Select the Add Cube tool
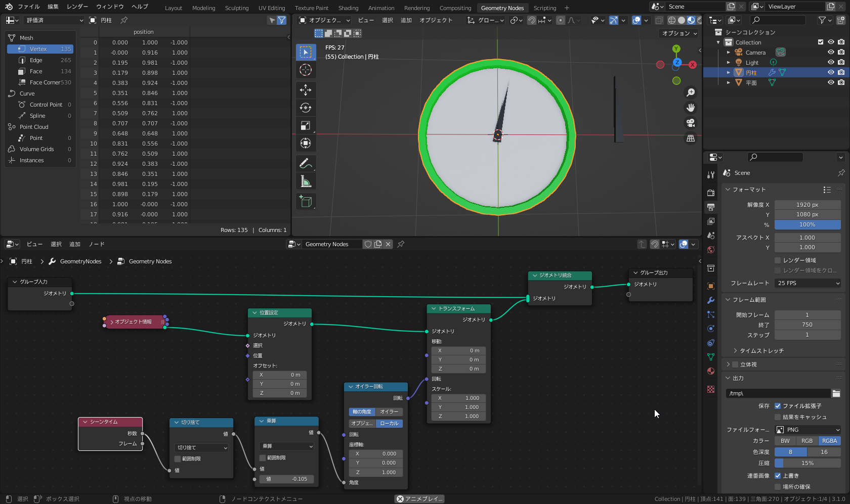850x504 pixels. tap(306, 201)
